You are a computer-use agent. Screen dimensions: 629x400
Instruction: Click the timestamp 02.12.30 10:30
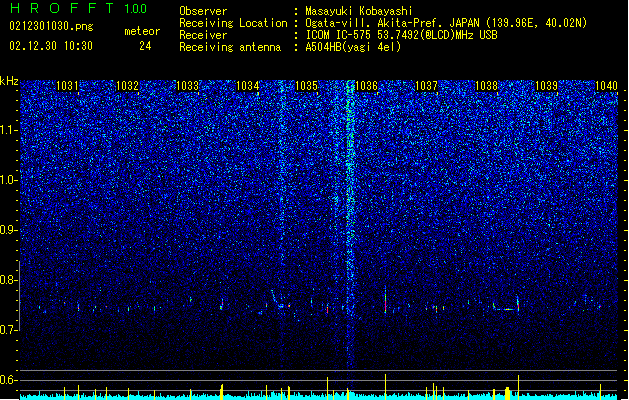coord(51,46)
